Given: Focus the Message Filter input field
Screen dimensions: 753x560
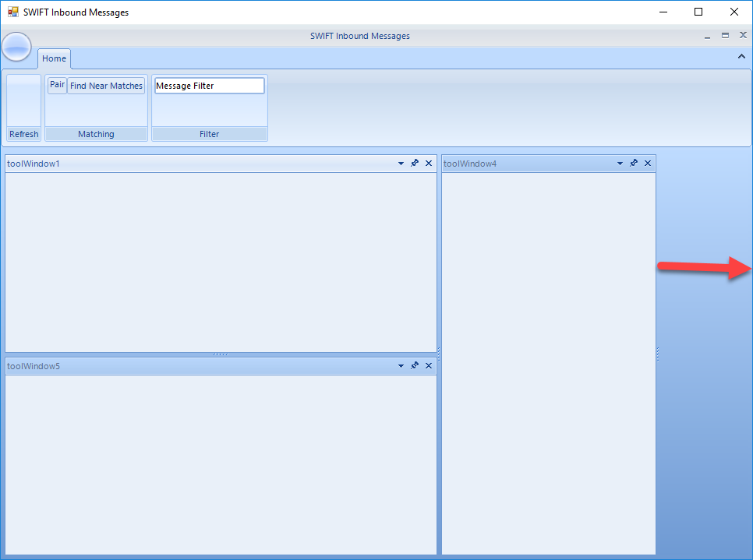Looking at the screenshot, I should [x=210, y=86].
